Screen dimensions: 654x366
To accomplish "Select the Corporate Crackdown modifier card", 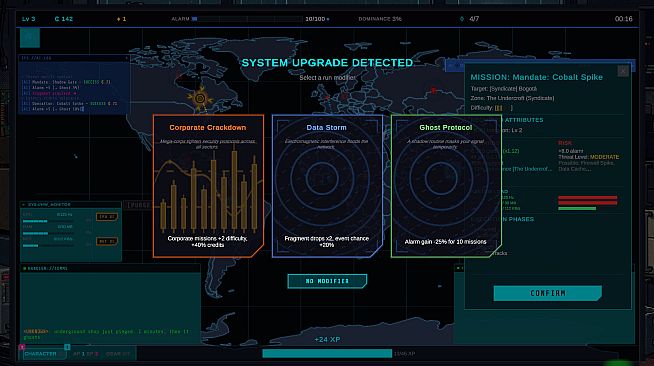I will pos(208,186).
